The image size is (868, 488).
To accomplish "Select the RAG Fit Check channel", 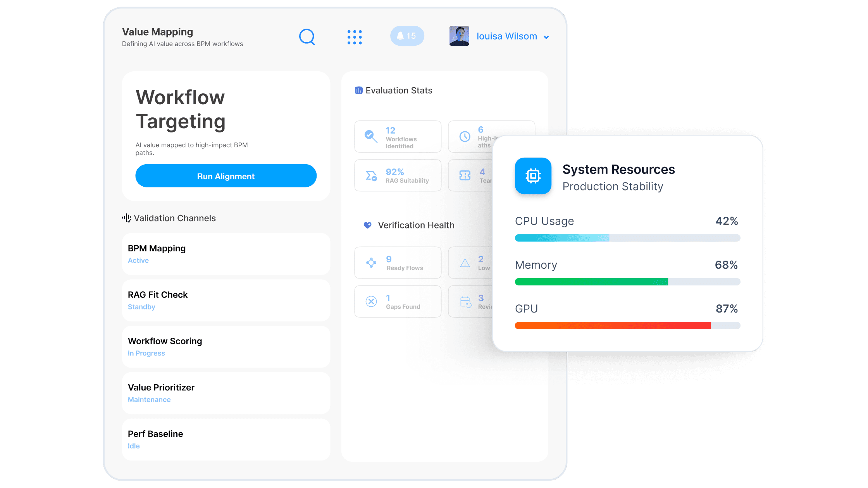I will tap(226, 300).
